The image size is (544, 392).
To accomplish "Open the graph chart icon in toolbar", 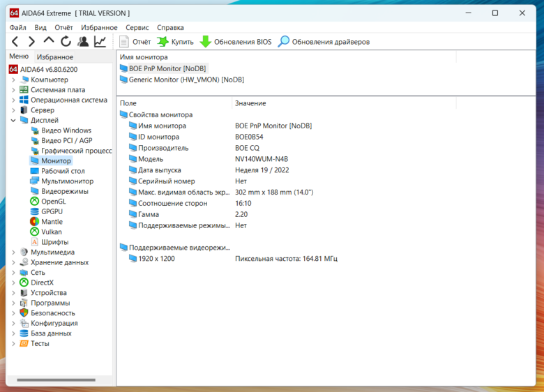I will [100, 42].
